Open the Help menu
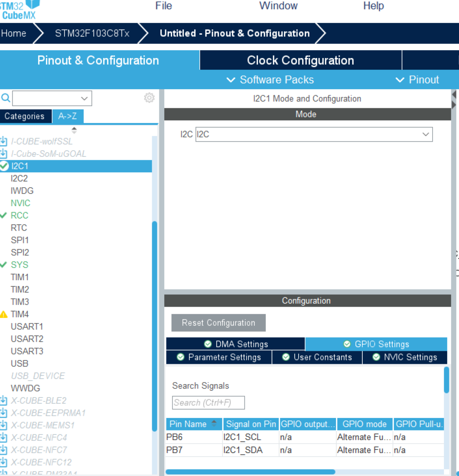 click(373, 6)
